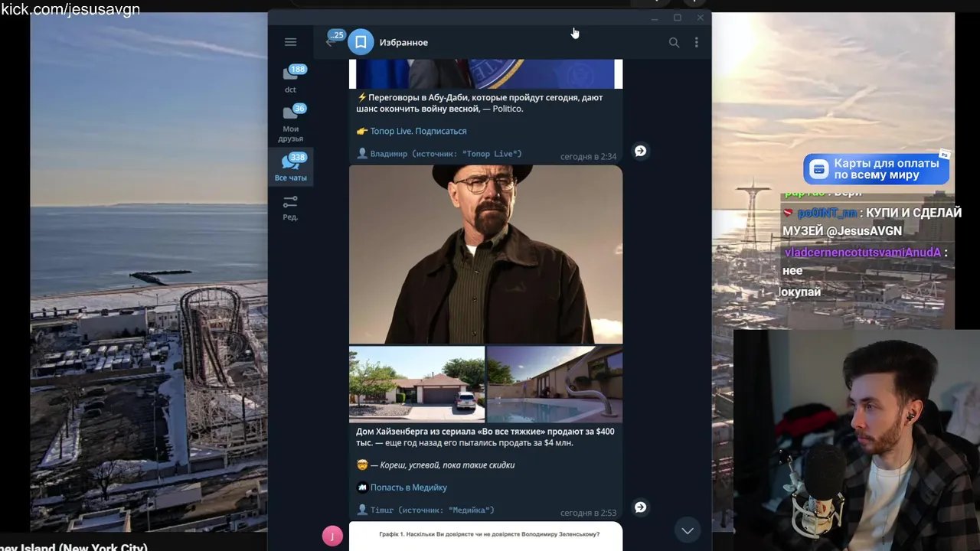
Task: Open the Попасть в Медийку link
Action: tap(409, 487)
